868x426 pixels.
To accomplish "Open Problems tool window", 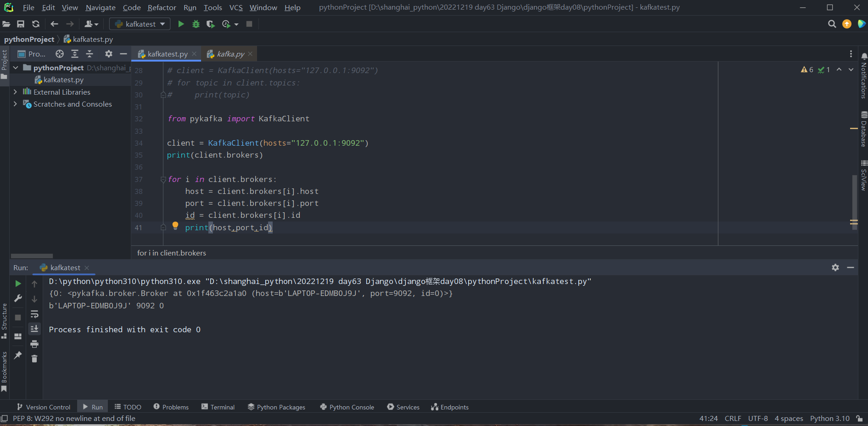I will [171, 407].
